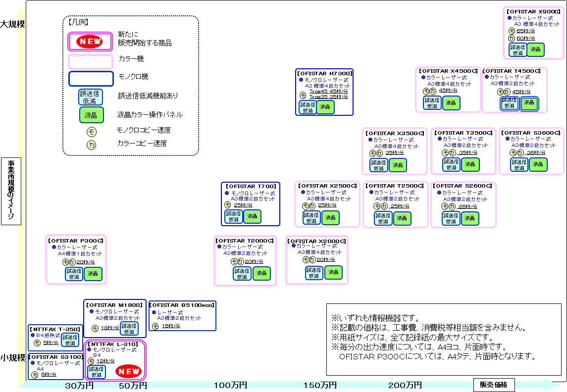Click the 液晶 badge on OFISTAR X2000C
Screen dimensions: 567x392
(x=333, y=272)
